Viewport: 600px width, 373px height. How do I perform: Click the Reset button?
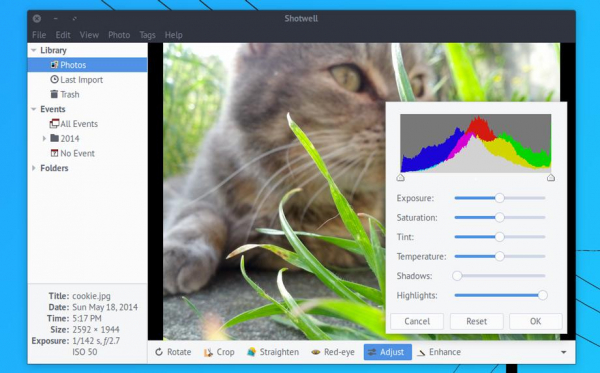tap(476, 321)
